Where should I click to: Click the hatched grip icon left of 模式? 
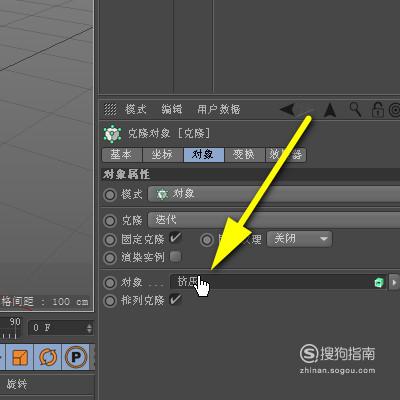tap(110, 109)
